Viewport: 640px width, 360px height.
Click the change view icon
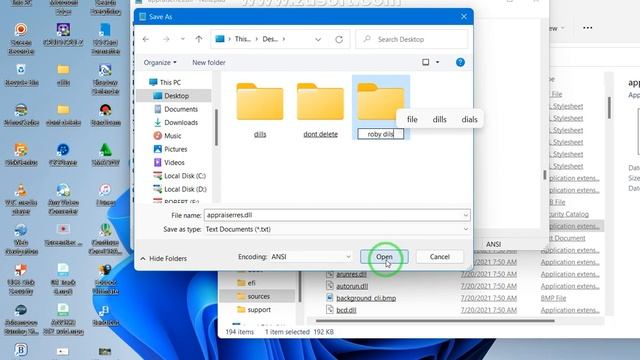[425, 62]
